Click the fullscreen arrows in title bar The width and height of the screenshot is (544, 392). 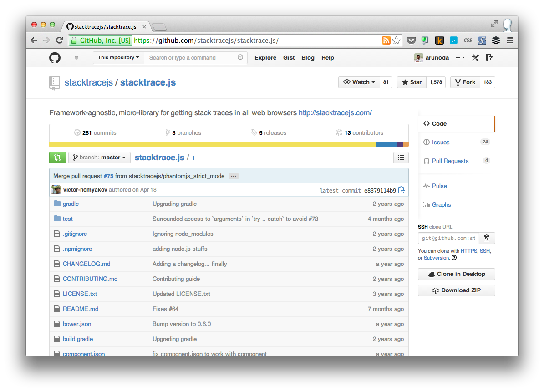point(494,24)
